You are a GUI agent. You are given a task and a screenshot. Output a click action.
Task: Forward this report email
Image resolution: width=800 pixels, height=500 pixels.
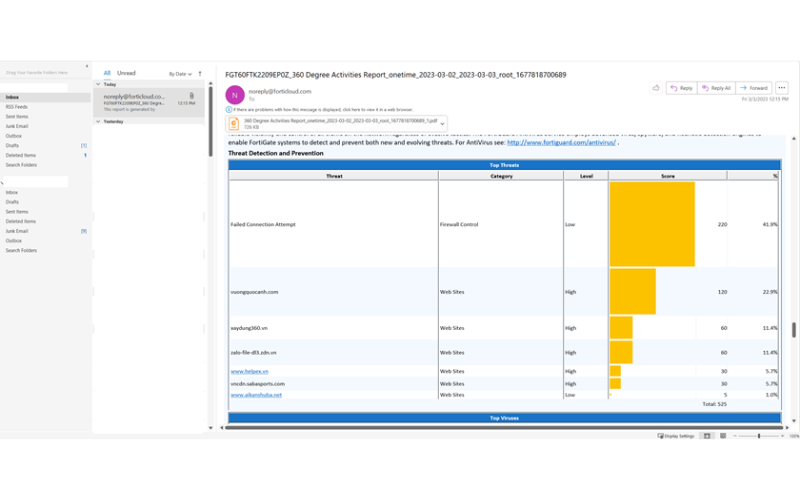click(x=754, y=88)
